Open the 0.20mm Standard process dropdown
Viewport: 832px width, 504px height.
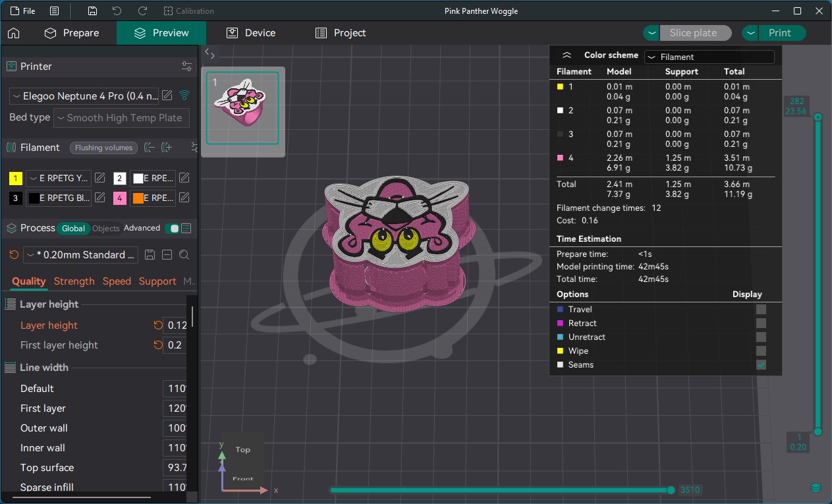pyautogui.click(x=81, y=255)
